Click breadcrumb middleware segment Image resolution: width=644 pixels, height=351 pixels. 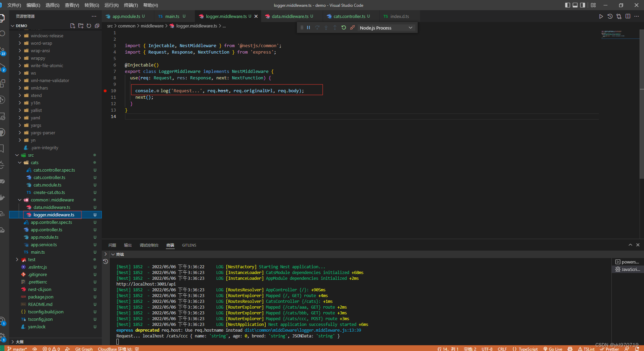(x=152, y=26)
